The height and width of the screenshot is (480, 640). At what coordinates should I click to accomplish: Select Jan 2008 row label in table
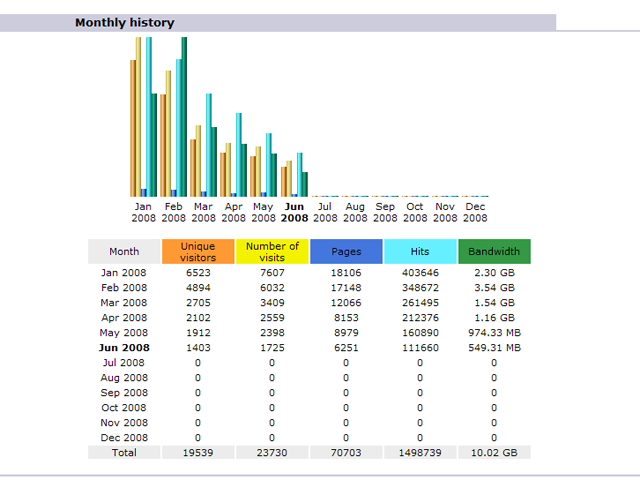pyautogui.click(x=124, y=273)
